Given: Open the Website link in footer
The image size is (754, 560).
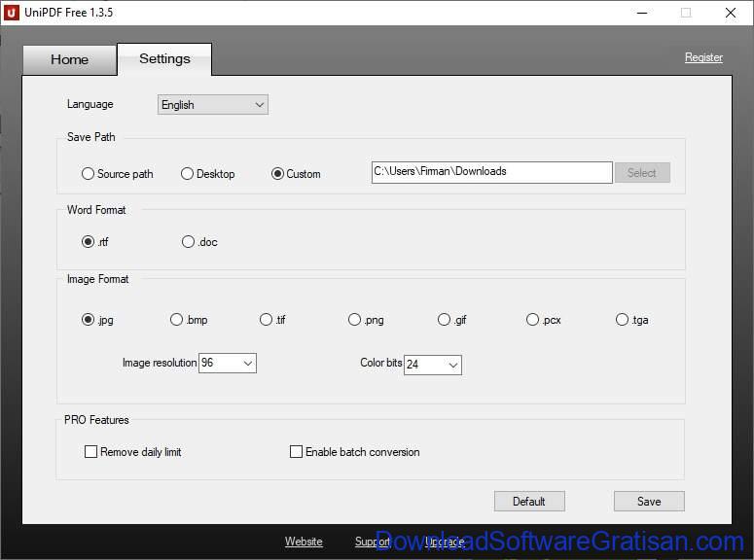Looking at the screenshot, I should point(304,542).
